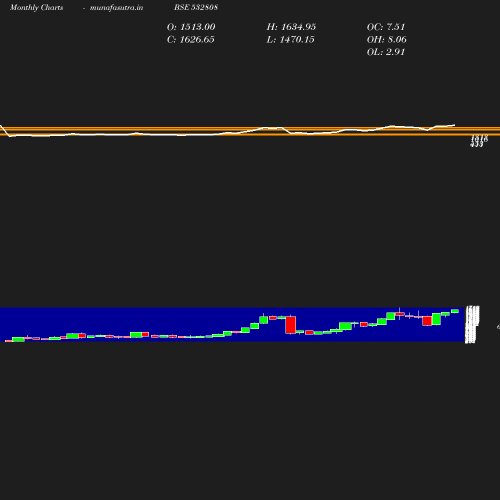Click the end point of white indicator line
Viewport: 500px width, 500px height.
pyautogui.click(x=454, y=125)
